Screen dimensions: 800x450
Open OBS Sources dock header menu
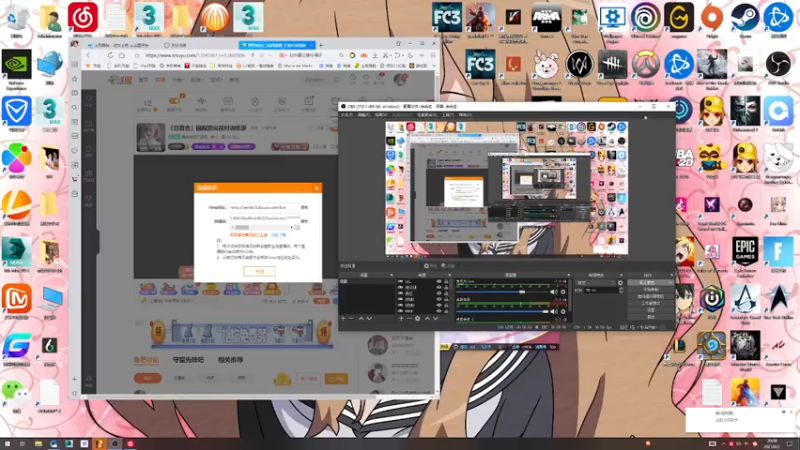449,276
